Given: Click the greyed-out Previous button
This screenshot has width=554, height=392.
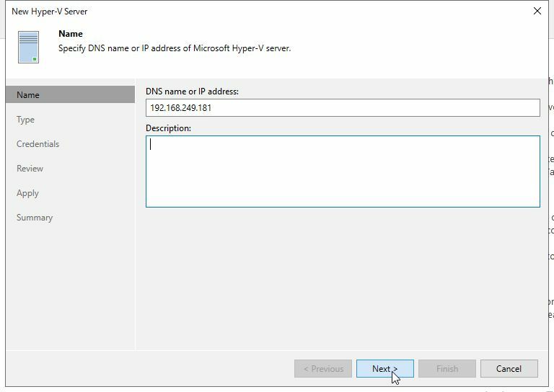Looking at the screenshot, I should (323, 369).
